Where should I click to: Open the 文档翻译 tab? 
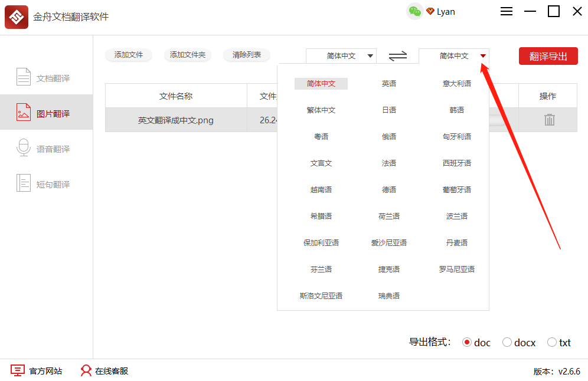click(47, 77)
